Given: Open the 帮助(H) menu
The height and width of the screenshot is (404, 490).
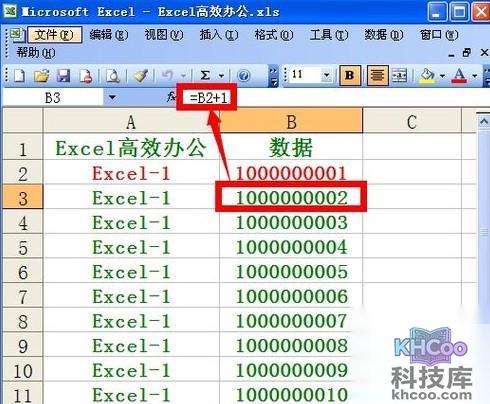Looking at the screenshot, I should [x=36, y=52].
